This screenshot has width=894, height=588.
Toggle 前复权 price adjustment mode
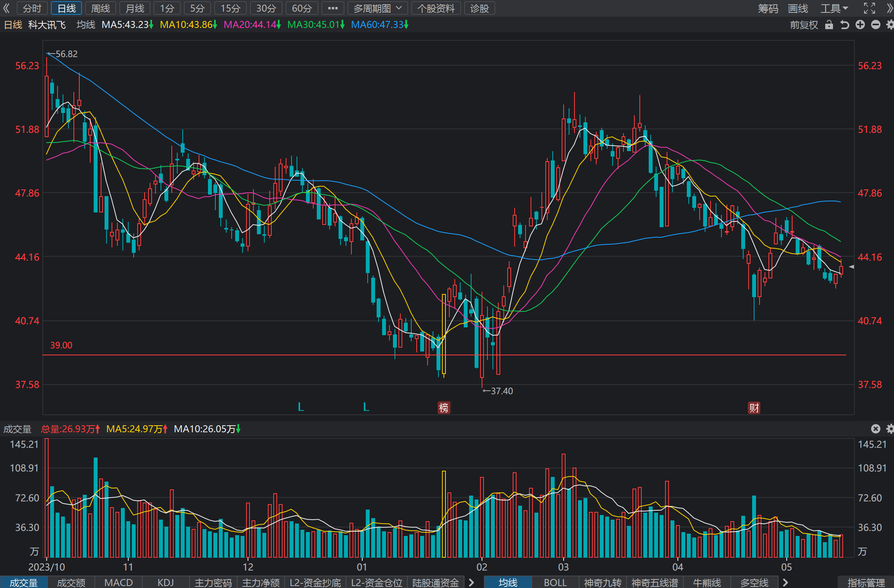(804, 25)
